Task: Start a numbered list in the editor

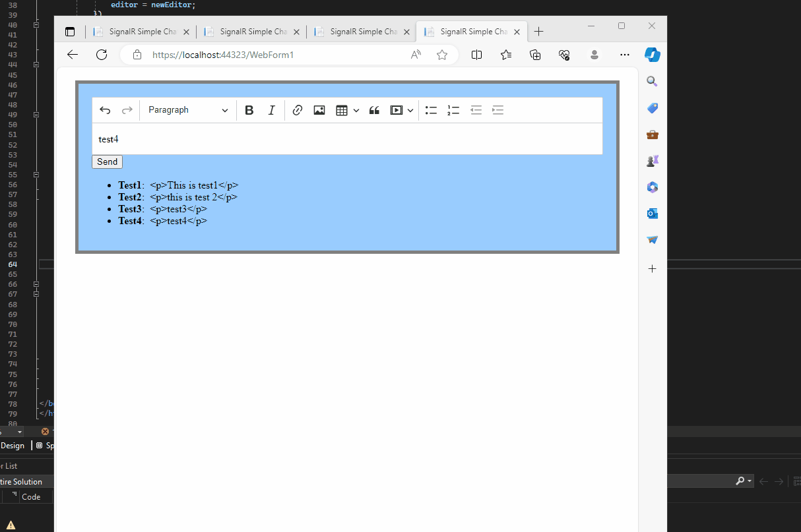Action: tap(453, 110)
